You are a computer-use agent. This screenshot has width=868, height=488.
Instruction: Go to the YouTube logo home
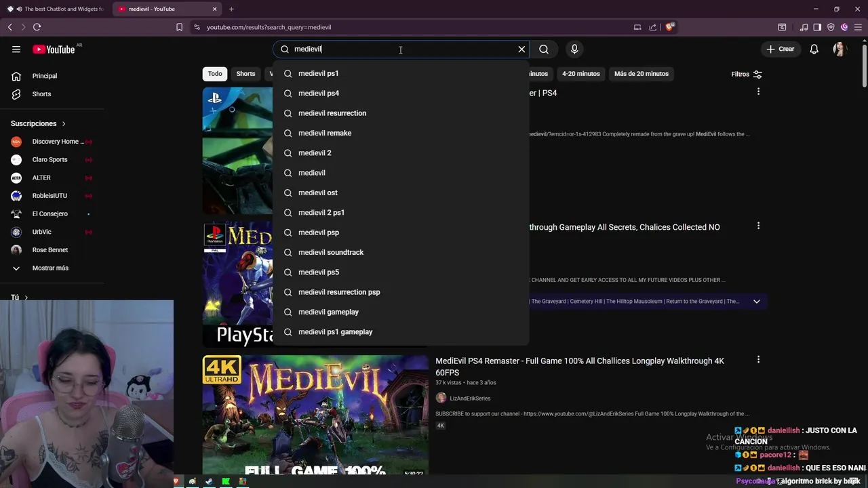(x=54, y=49)
